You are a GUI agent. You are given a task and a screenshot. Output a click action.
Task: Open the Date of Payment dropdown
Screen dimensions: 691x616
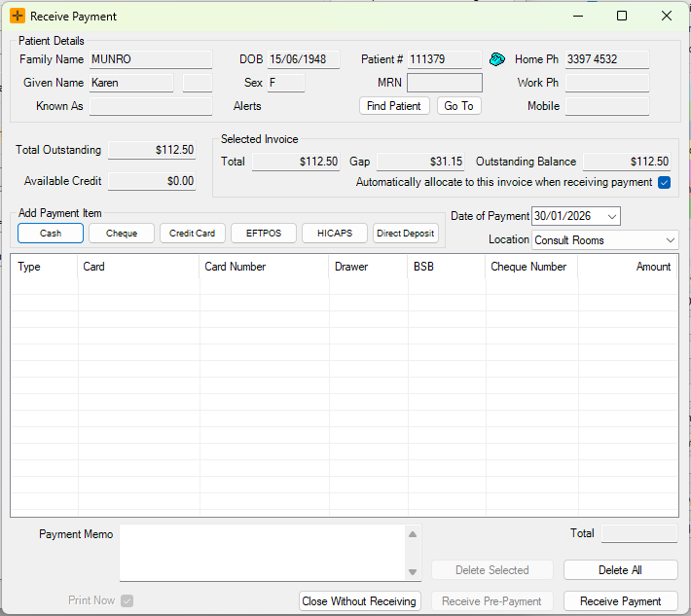(x=611, y=216)
